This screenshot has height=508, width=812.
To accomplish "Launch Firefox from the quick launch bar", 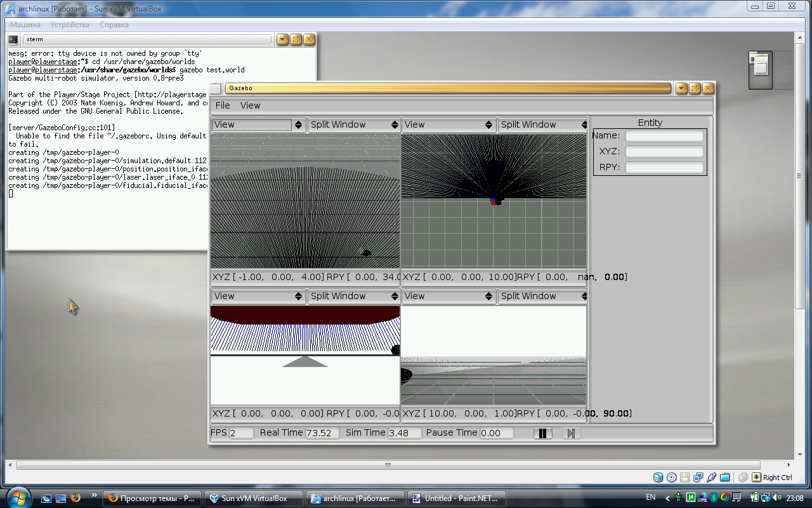I will click(75, 498).
